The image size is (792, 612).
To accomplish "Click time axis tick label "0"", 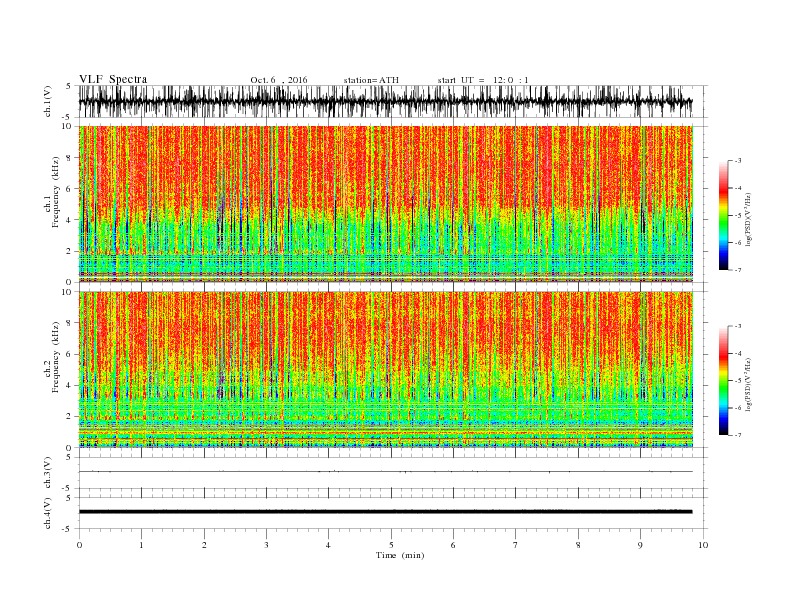I will [79, 545].
